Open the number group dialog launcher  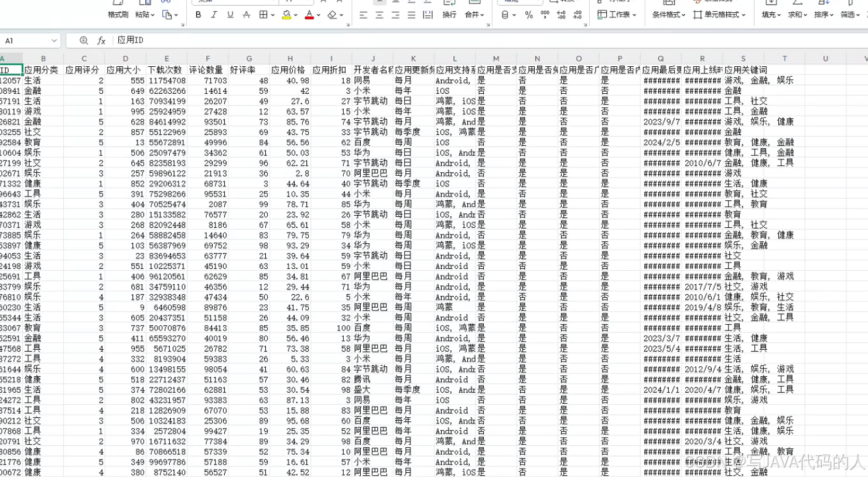click(x=586, y=25)
